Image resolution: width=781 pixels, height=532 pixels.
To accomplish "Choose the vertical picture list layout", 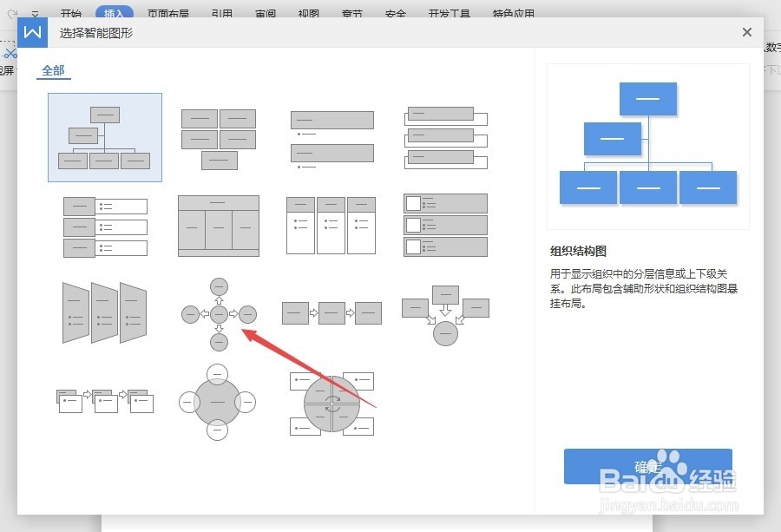I will point(445,225).
